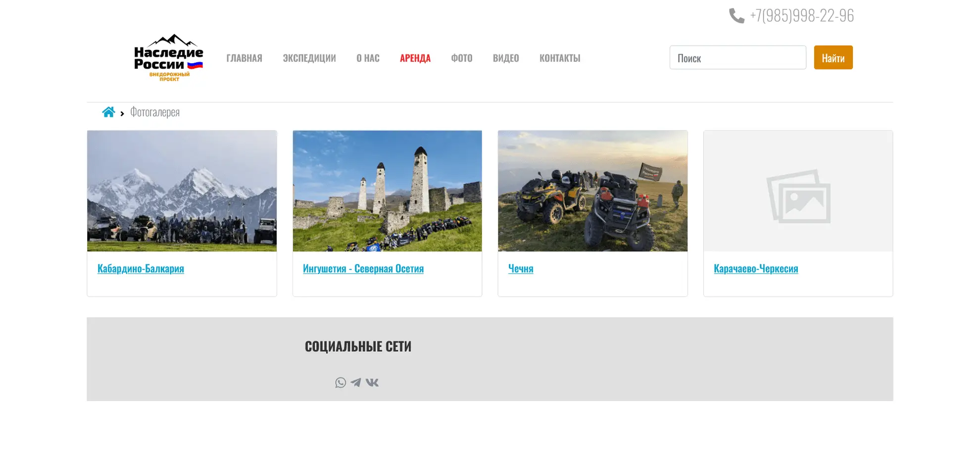Open the Telegram social icon
The image size is (980, 453).
click(356, 383)
